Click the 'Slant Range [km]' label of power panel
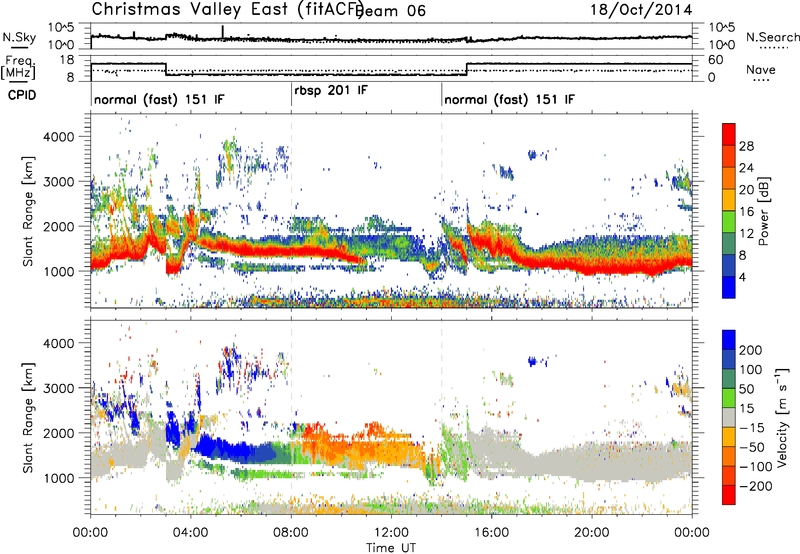Screen dimensions: 800x554 pyautogui.click(x=28, y=211)
